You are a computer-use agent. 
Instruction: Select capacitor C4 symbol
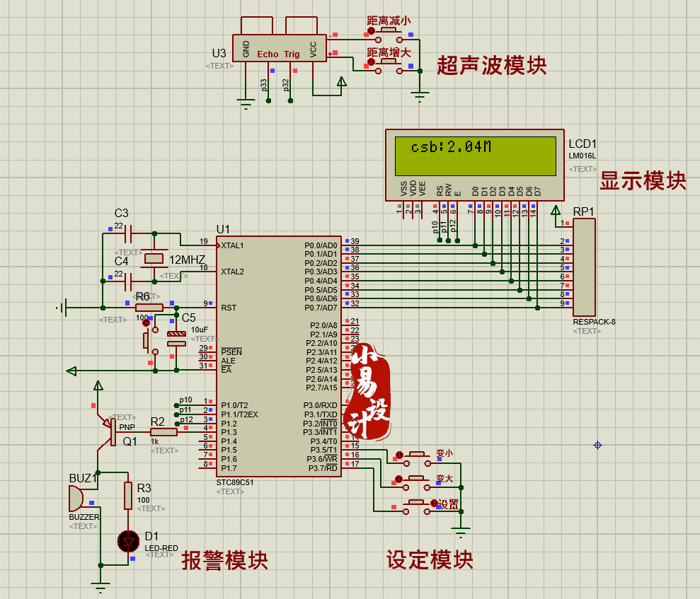click(x=129, y=281)
